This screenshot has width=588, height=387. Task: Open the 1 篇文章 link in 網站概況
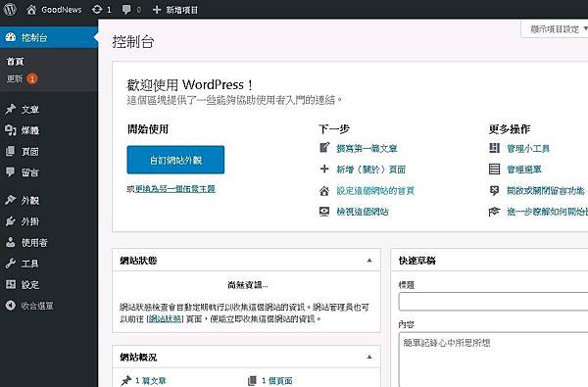[x=150, y=380]
